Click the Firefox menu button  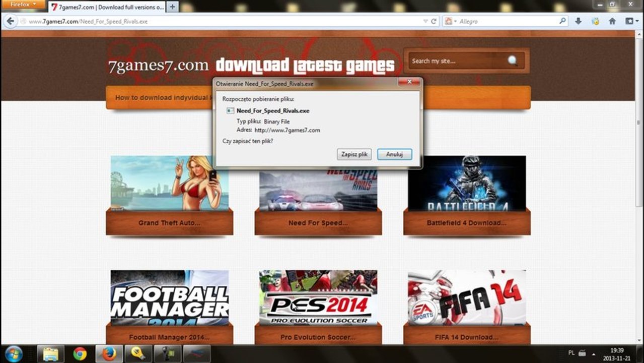23,5
